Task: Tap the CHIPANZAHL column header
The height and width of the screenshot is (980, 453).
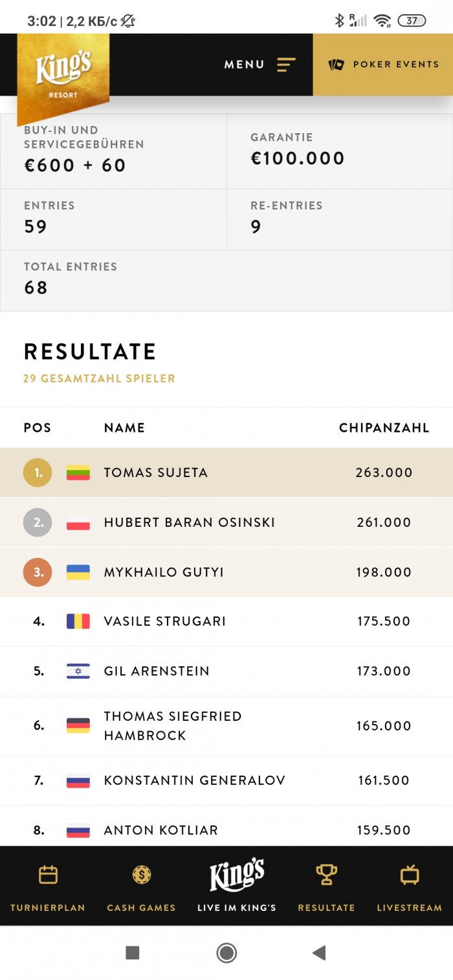Action: pos(384,428)
